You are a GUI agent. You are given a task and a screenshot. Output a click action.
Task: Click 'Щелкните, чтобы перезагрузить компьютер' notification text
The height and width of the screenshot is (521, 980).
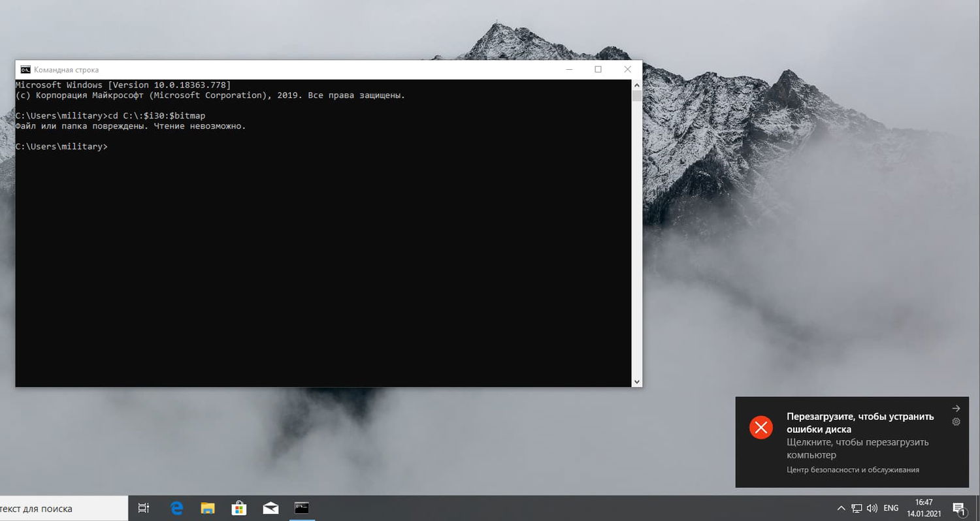(857, 449)
